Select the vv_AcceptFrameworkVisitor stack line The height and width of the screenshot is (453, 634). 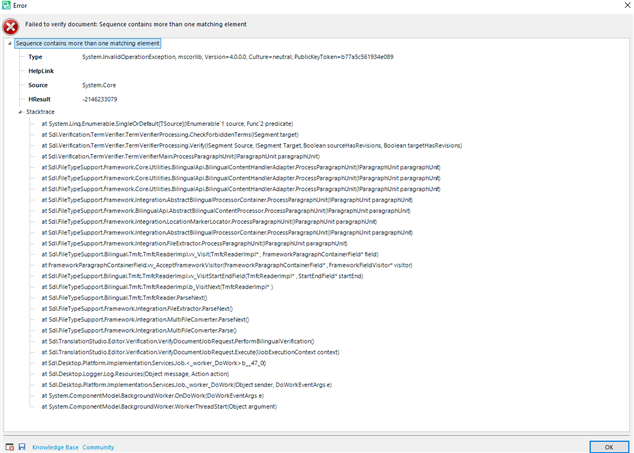tap(226, 265)
